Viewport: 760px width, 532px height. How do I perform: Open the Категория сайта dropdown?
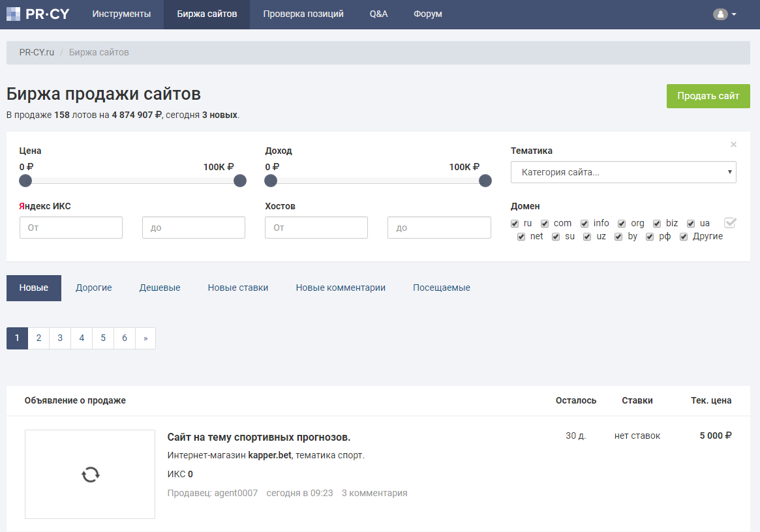coord(623,172)
